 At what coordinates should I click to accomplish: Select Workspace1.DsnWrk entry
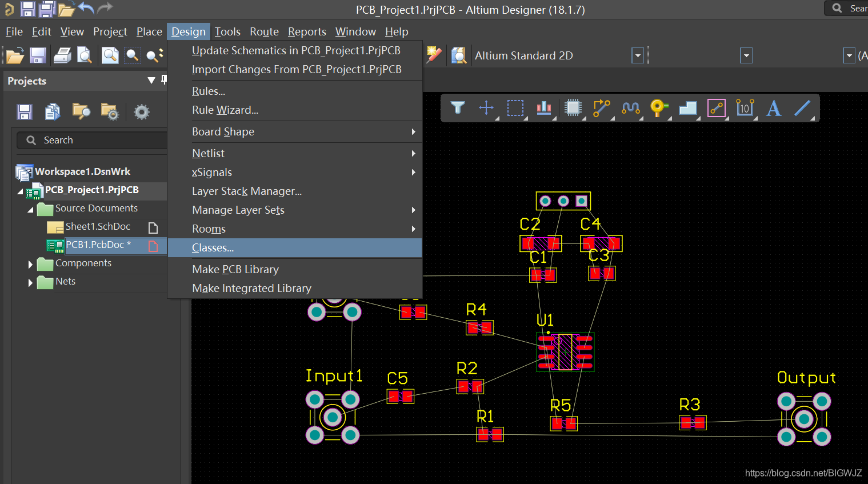coord(82,171)
